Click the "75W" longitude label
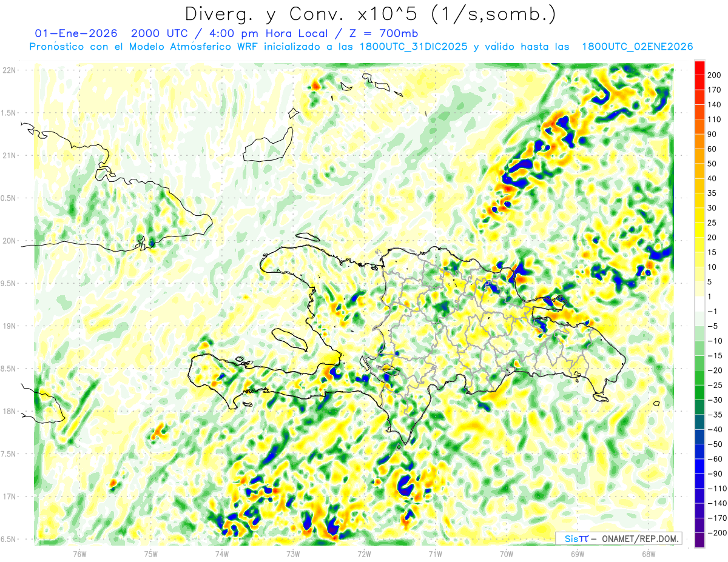 pos(151,554)
